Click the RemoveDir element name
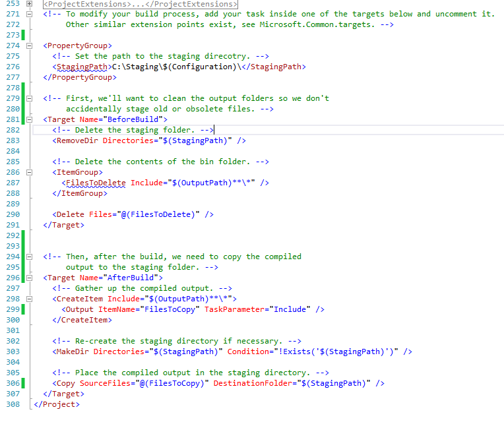Viewport: 504px width, 426px height. click(77, 140)
